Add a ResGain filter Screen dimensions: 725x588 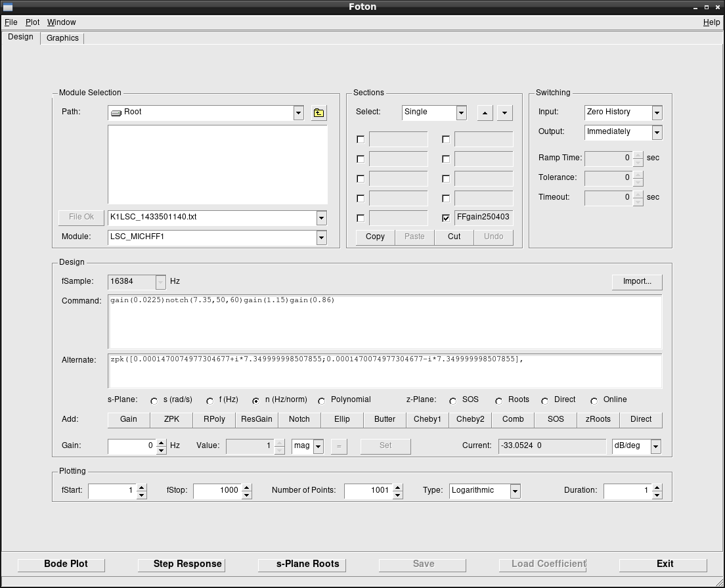point(257,420)
